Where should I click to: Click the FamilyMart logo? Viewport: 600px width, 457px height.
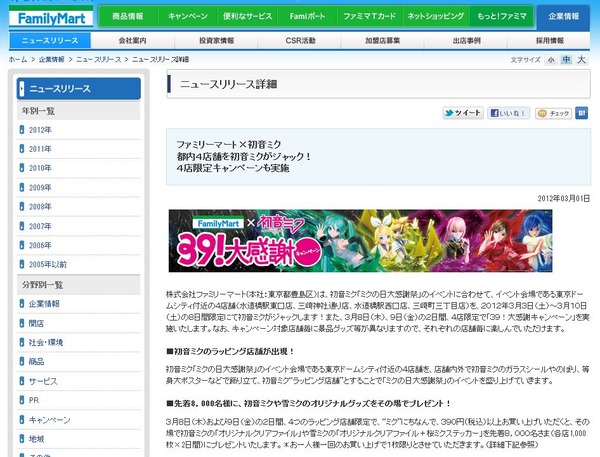pyautogui.click(x=51, y=18)
